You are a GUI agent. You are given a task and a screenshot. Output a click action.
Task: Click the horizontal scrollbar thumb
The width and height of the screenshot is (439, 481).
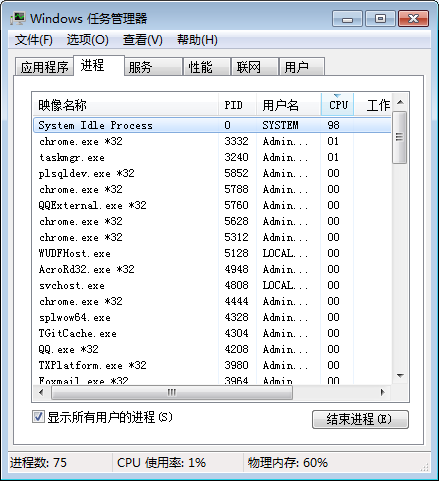pyautogui.click(x=172, y=392)
